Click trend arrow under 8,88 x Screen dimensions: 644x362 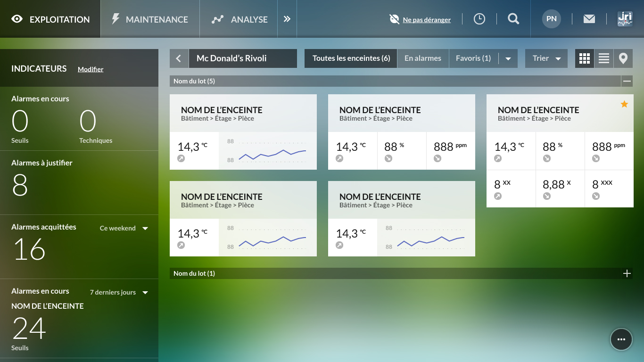point(547,196)
